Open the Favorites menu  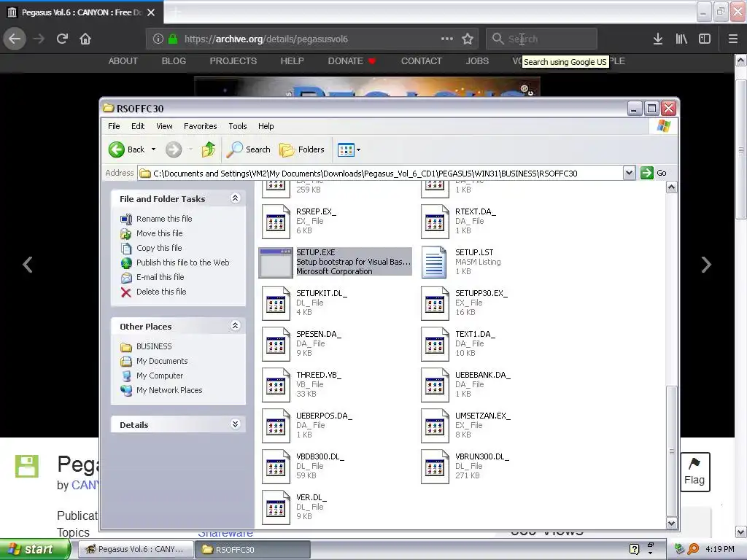200,126
